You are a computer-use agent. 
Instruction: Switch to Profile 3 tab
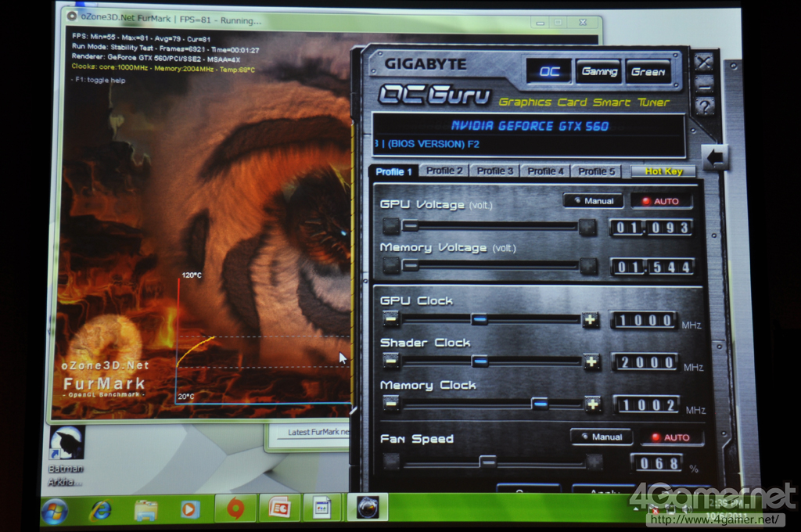point(494,171)
